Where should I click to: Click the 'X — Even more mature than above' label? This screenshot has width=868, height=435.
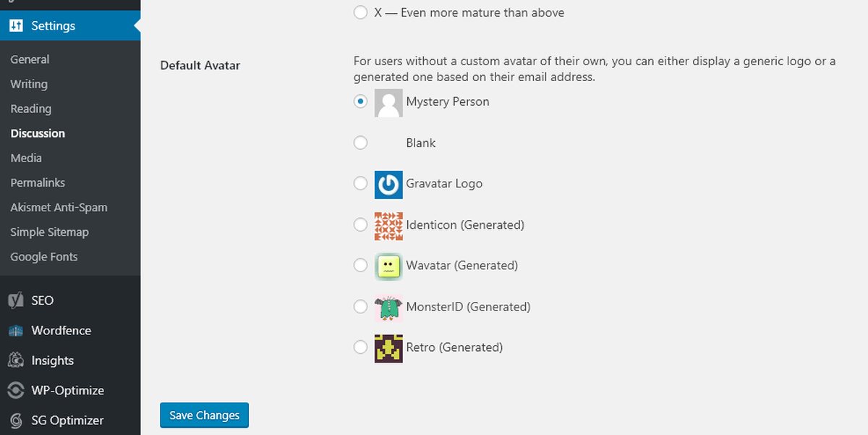coord(469,12)
